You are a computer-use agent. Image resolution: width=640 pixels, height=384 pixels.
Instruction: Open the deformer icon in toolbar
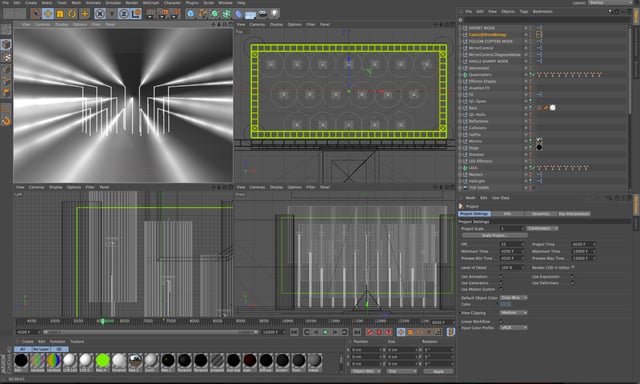point(238,14)
